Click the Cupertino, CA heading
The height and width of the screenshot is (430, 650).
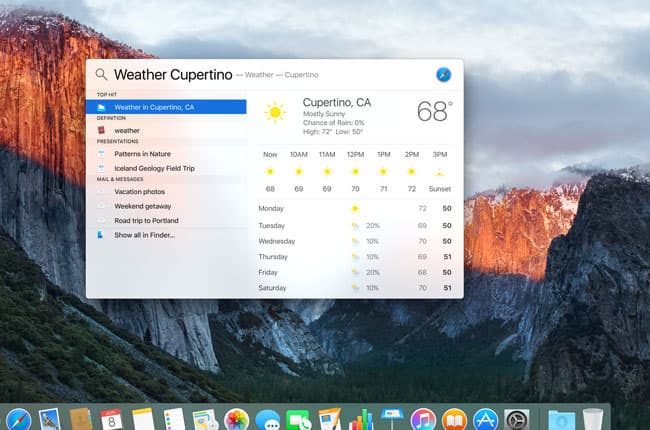337,102
